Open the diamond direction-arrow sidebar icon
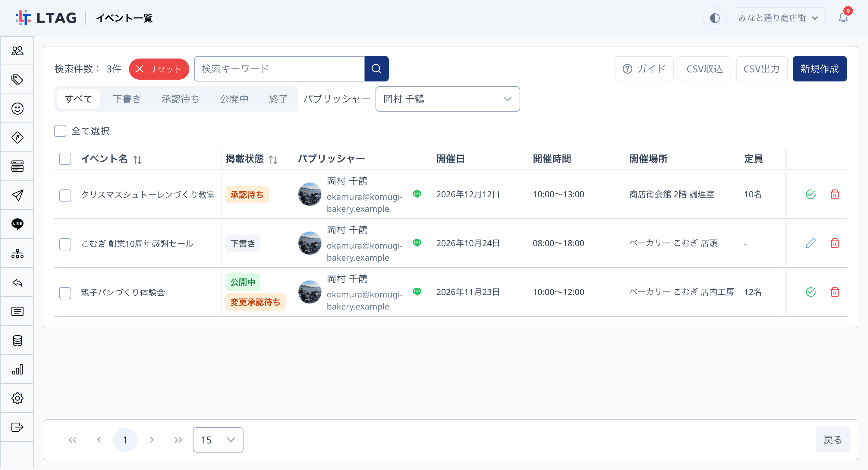 coord(17,138)
